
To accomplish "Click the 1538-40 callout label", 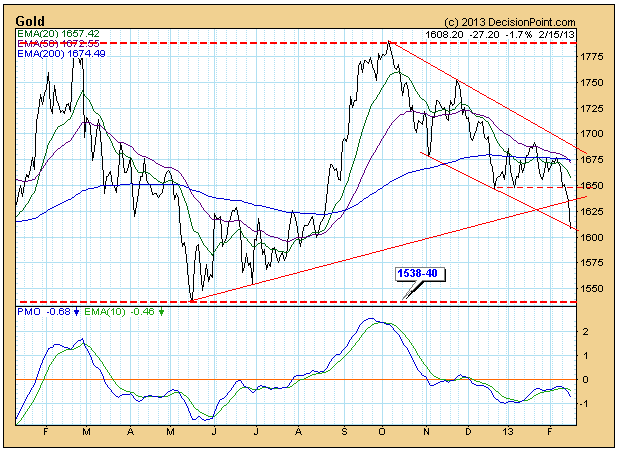I will (x=418, y=273).
